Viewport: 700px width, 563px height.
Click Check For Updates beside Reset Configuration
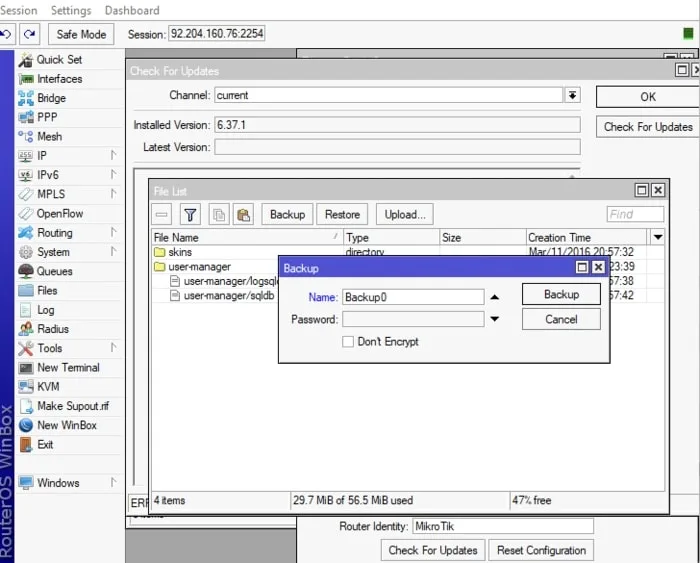tap(433, 550)
